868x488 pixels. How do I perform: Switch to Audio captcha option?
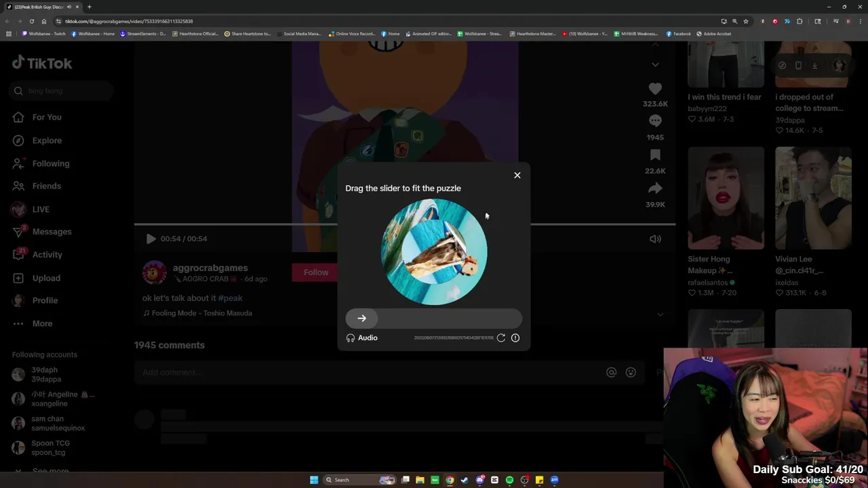[361, 338]
